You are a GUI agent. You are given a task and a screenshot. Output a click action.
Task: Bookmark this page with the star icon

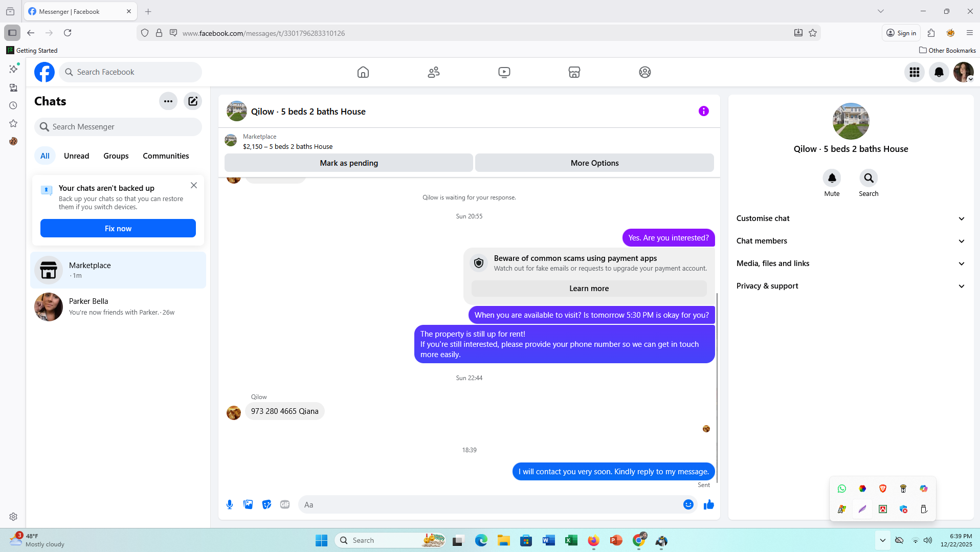[813, 33]
